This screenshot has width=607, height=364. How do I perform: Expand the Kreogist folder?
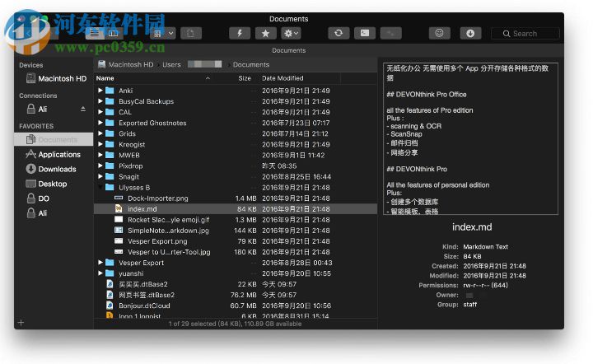100,144
